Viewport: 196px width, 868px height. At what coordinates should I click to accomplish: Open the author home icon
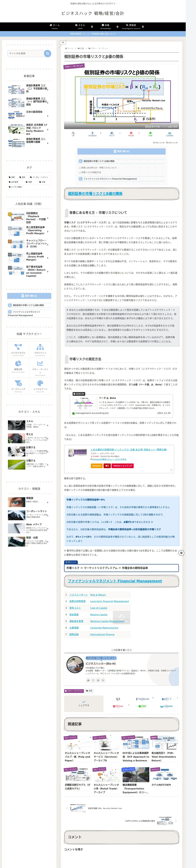88,680
